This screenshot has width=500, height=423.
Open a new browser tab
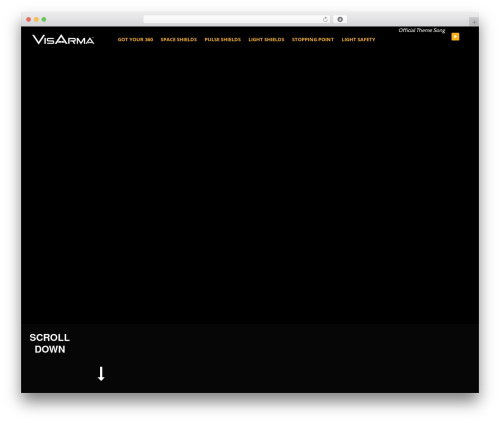click(474, 22)
